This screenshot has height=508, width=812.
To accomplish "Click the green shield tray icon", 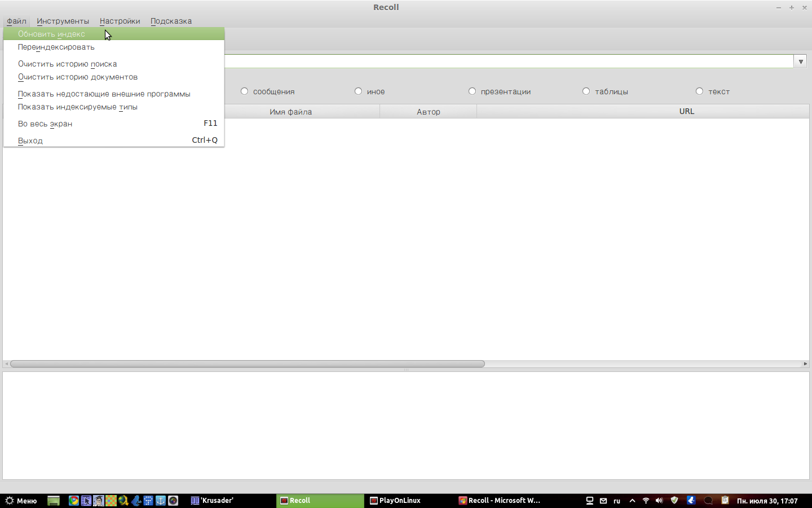I will (674, 500).
